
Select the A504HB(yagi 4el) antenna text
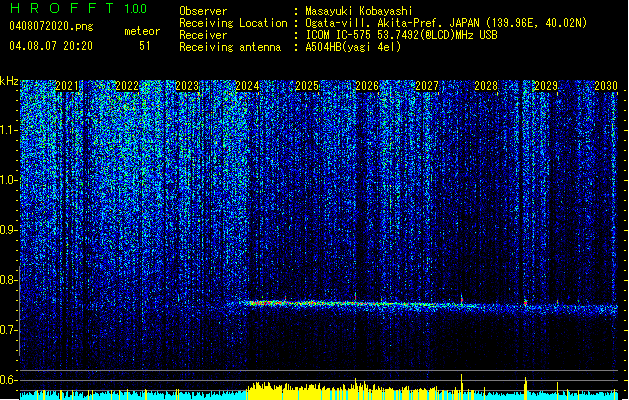coord(353,47)
